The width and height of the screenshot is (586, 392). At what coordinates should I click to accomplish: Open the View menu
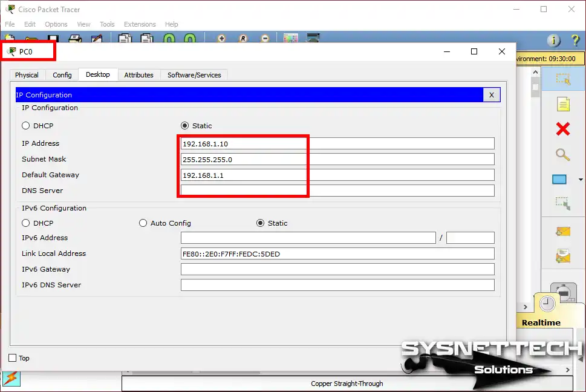[83, 24]
